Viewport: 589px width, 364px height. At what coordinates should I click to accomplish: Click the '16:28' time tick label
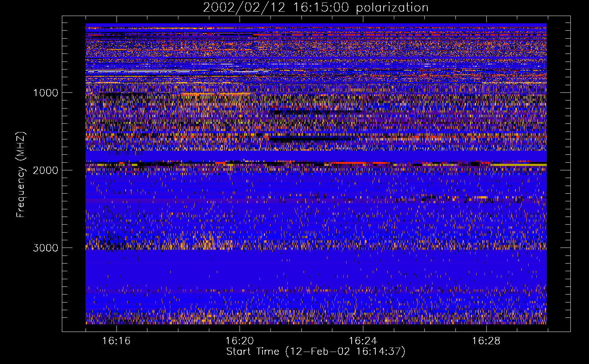pyautogui.click(x=486, y=341)
